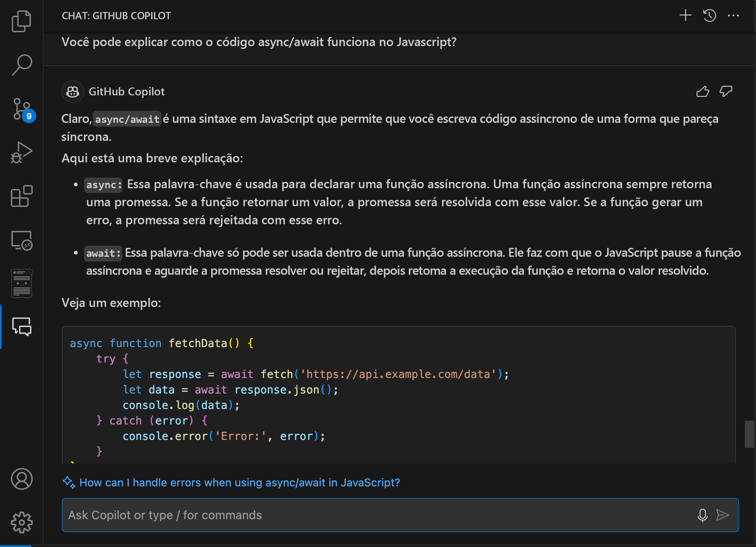
Task: Open the Remote Explorer icon
Action: pos(21,240)
